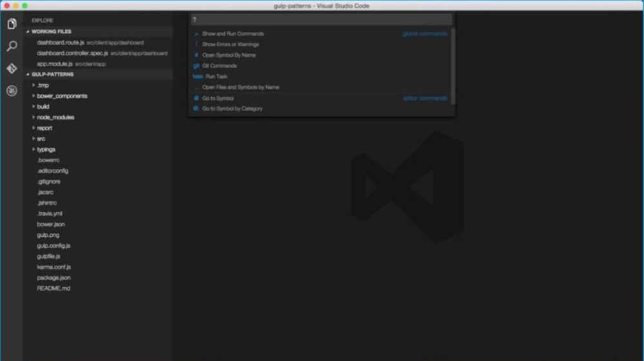Open the gulpfile.js file

[48, 256]
